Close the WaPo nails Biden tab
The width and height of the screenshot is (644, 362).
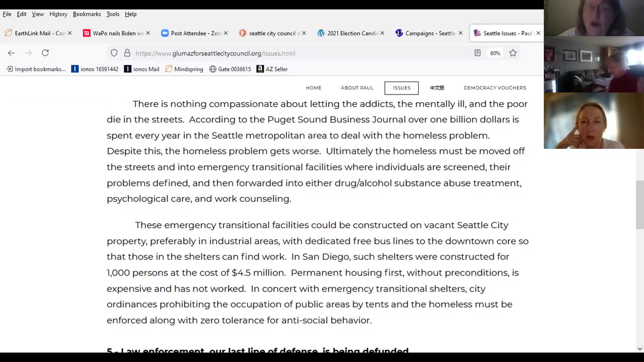[147, 33]
